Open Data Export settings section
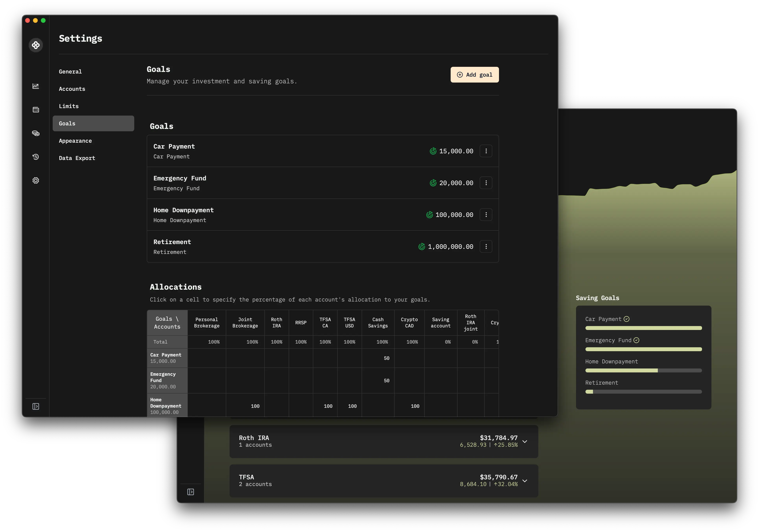The height and width of the screenshot is (532, 759). (x=93, y=158)
